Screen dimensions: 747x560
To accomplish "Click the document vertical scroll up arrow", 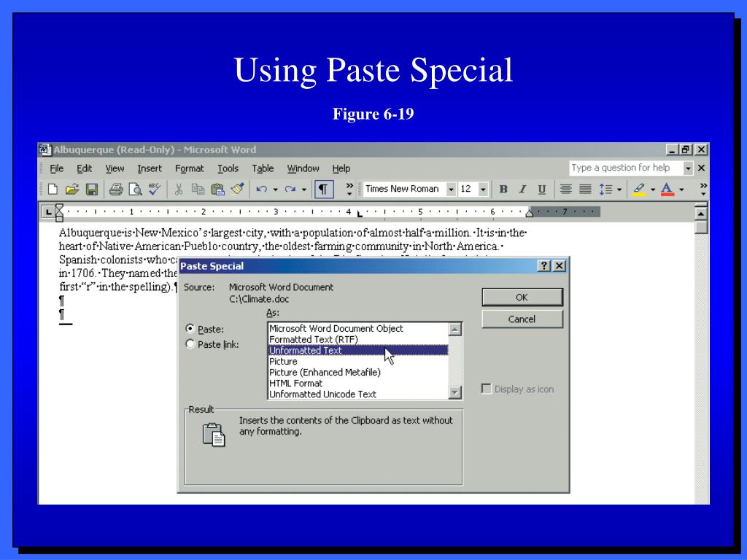I will click(x=701, y=214).
